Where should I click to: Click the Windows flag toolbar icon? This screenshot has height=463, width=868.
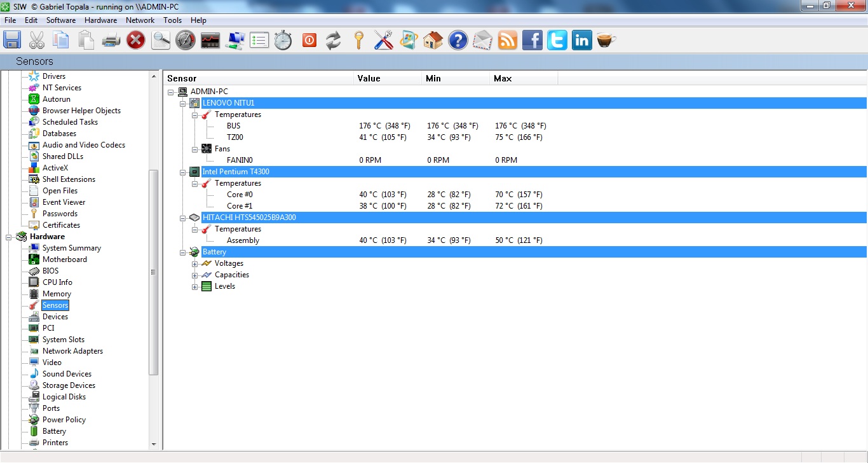(408, 40)
